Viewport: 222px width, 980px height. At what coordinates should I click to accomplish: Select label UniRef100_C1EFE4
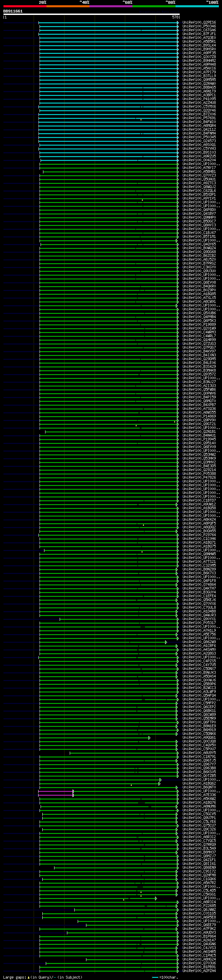[x=199, y=596]
